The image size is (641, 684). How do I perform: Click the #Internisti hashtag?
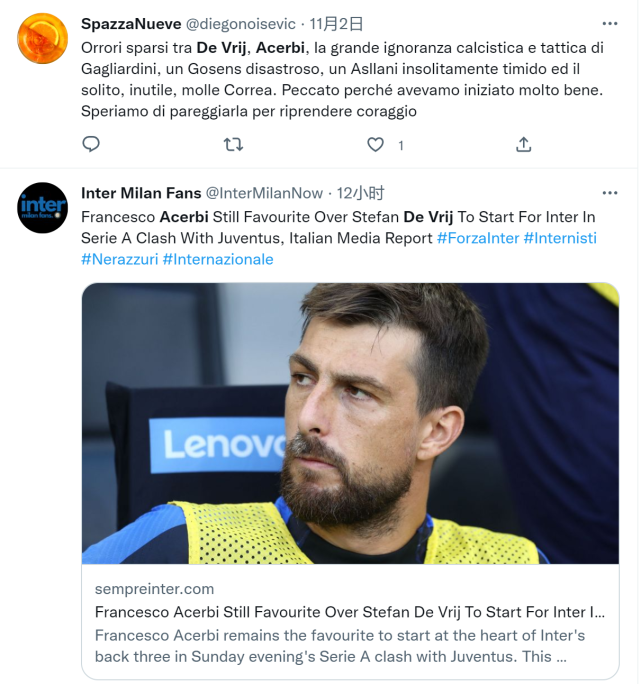[560, 238]
